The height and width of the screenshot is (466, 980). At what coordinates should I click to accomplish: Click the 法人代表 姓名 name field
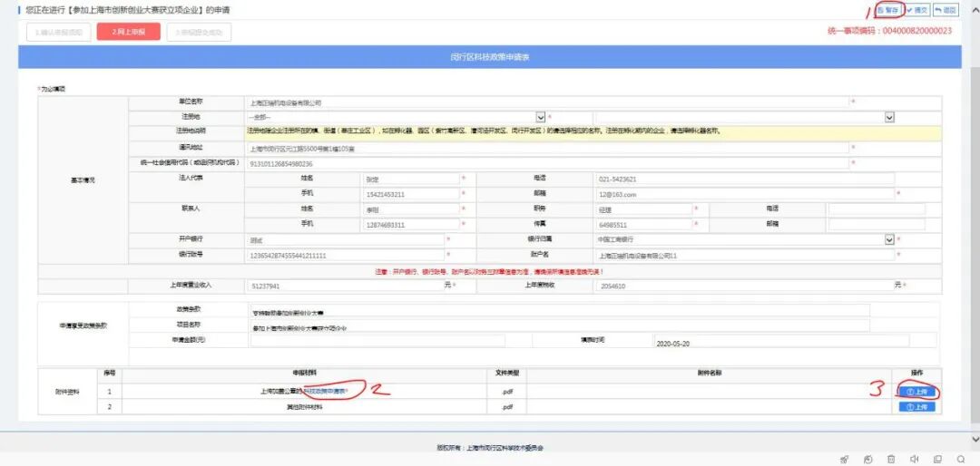coord(411,179)
